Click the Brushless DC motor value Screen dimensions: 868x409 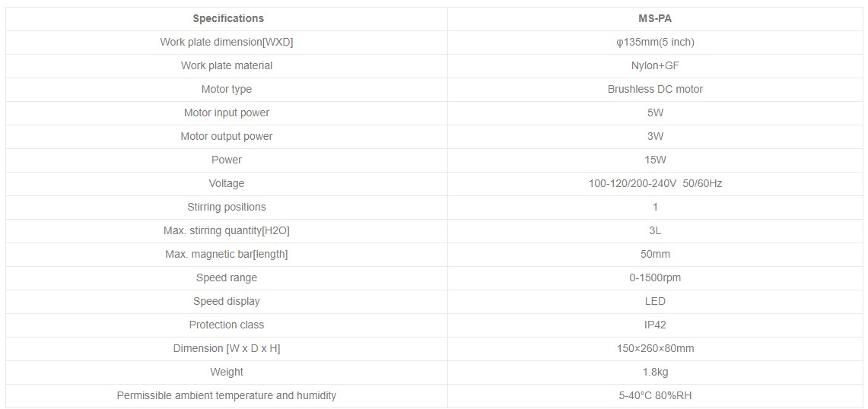pos(655,89)
